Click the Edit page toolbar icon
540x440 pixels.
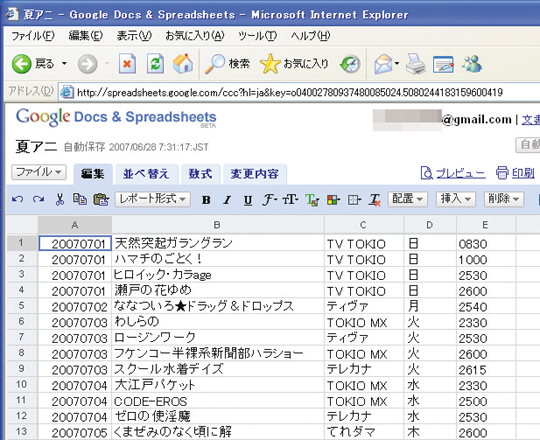(x=444, y=64)
